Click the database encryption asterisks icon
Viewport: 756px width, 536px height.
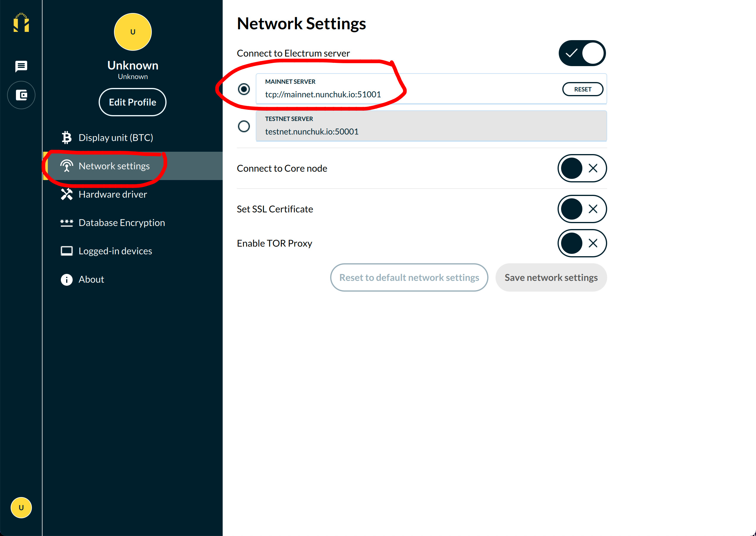click(x=67, y=223)
